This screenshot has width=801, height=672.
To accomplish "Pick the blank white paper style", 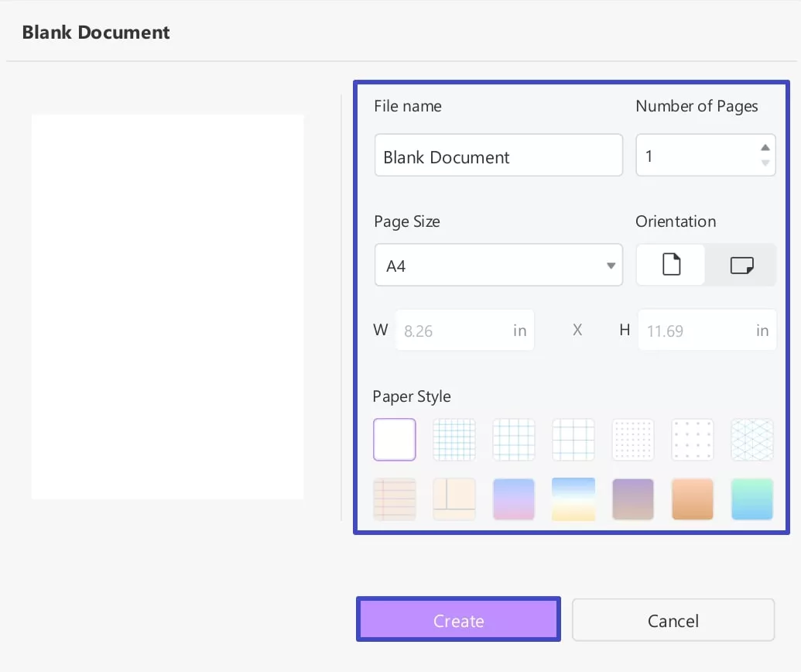I will [x=394, y=440].
